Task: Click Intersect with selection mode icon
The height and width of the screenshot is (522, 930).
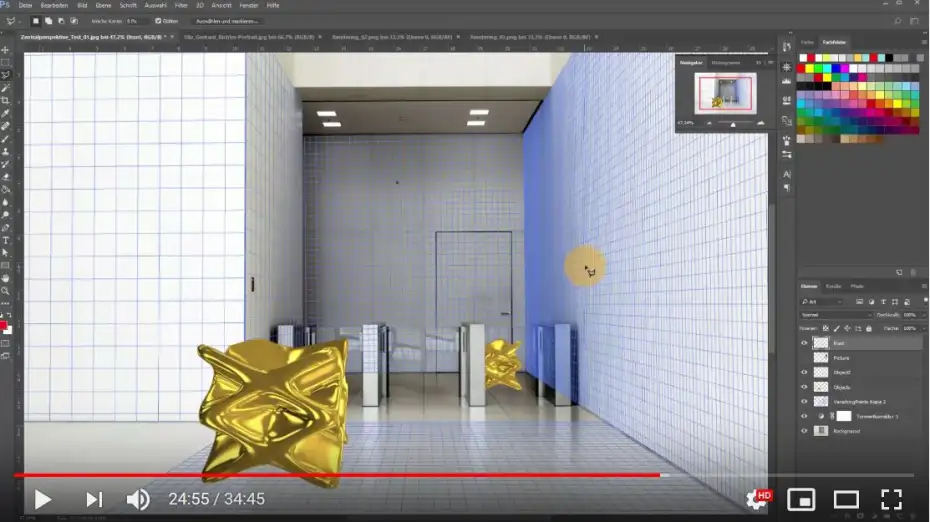Action: click(74, 21)
